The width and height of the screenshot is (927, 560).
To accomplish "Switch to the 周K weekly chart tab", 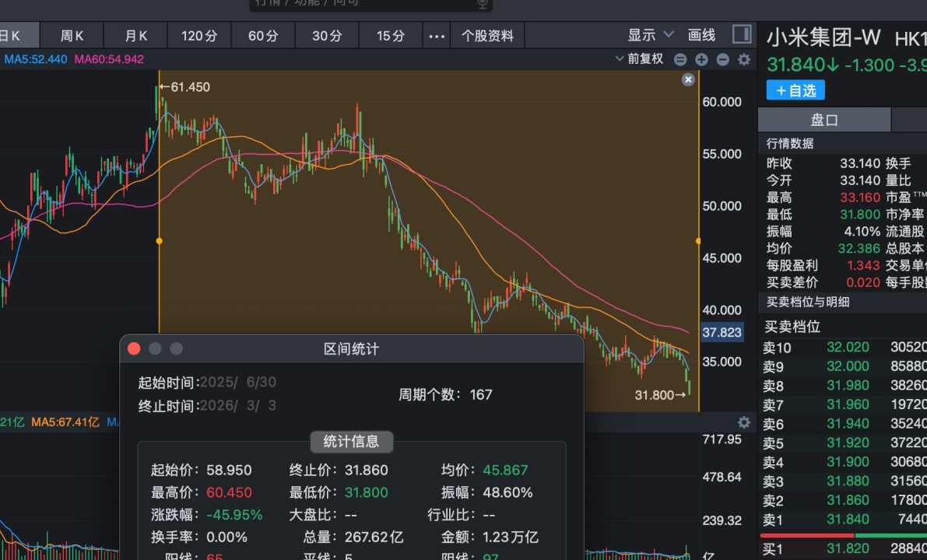I will pyautogui.click(x=72, y=36).
